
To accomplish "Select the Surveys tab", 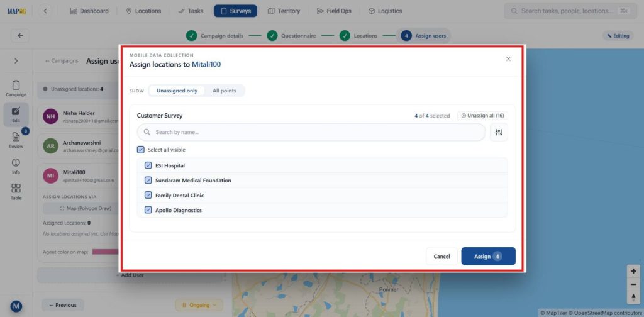I will click(x=235, y=11).
